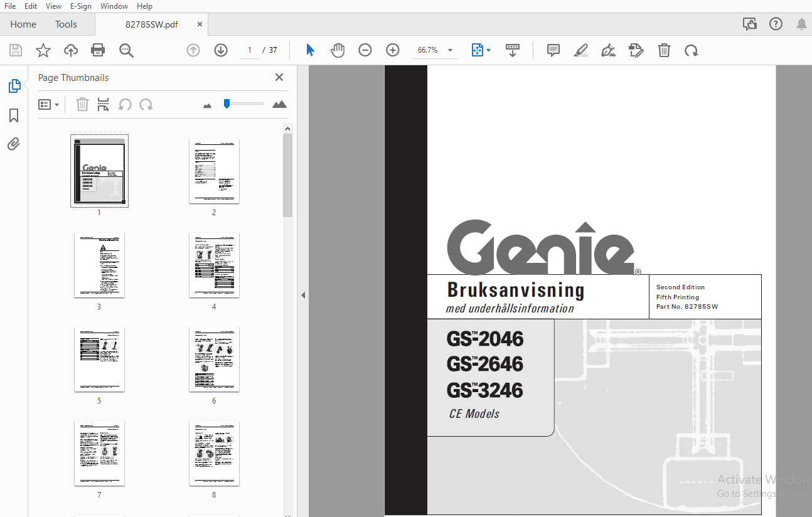Click the thumbnail size slider handle
This screenshot has width=812, height=517.
coord(227,104)
